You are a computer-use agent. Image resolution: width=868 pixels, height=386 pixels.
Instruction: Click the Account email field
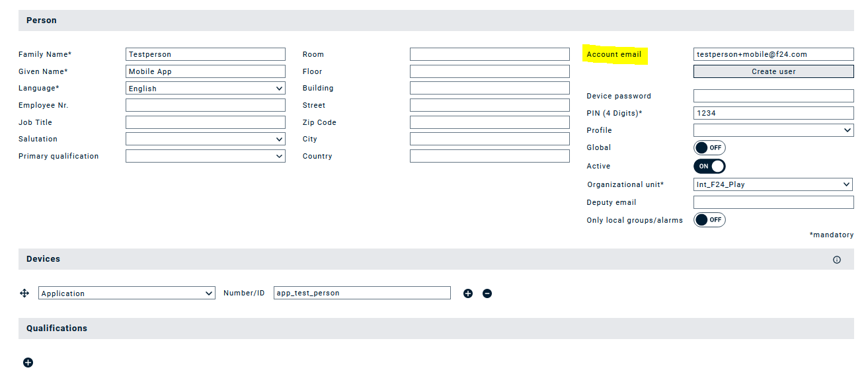pyautogui.click(x=773, y=54)
